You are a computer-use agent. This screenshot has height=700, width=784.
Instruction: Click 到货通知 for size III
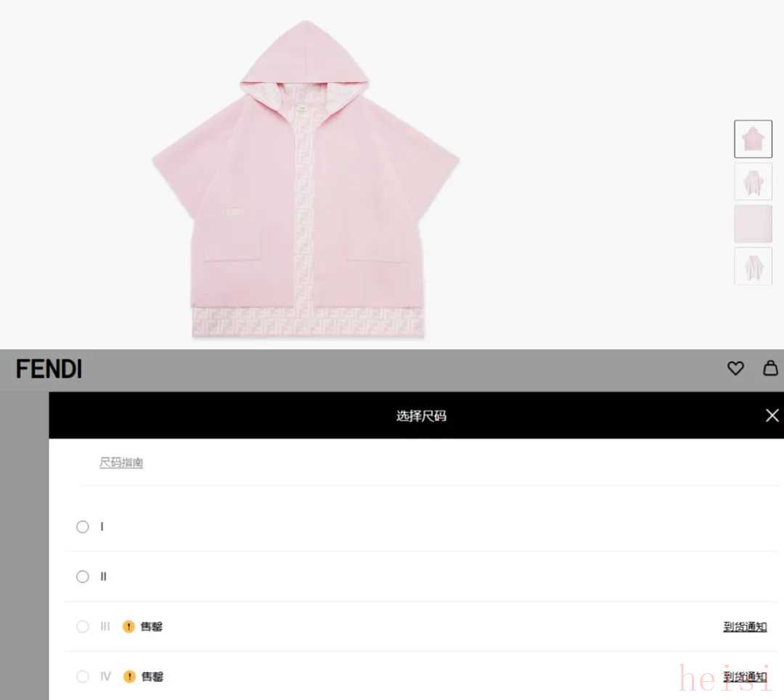(x=745, y=627)
